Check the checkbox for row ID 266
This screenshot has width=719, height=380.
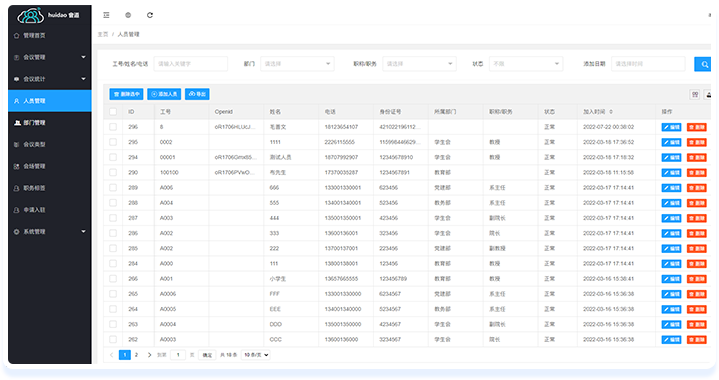point(113,279)
